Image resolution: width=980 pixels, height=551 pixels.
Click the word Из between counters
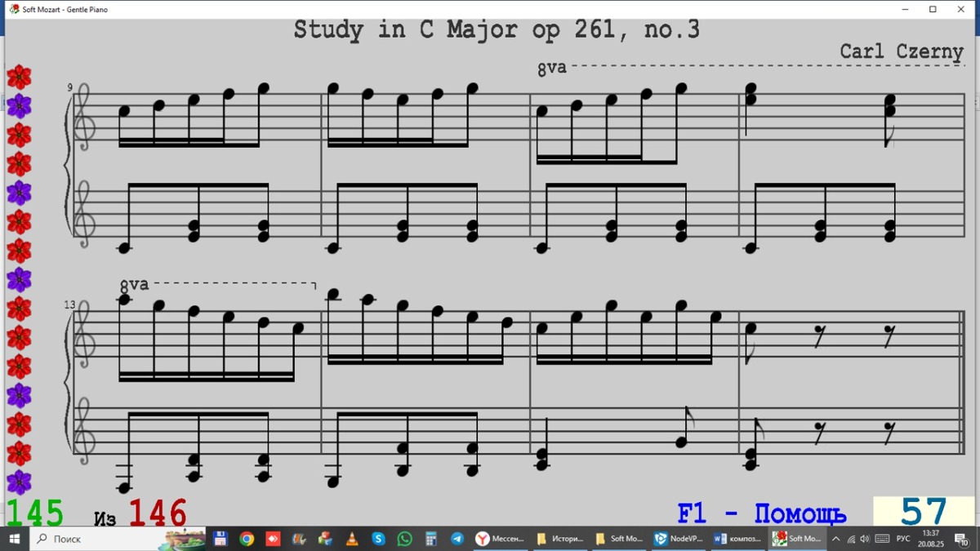click(105, 518)
